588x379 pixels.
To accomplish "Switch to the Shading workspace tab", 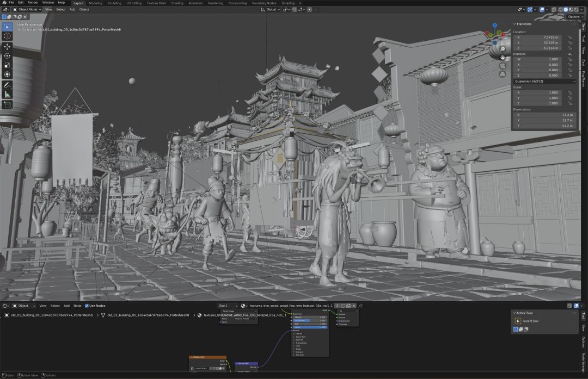I will (177, 3).
